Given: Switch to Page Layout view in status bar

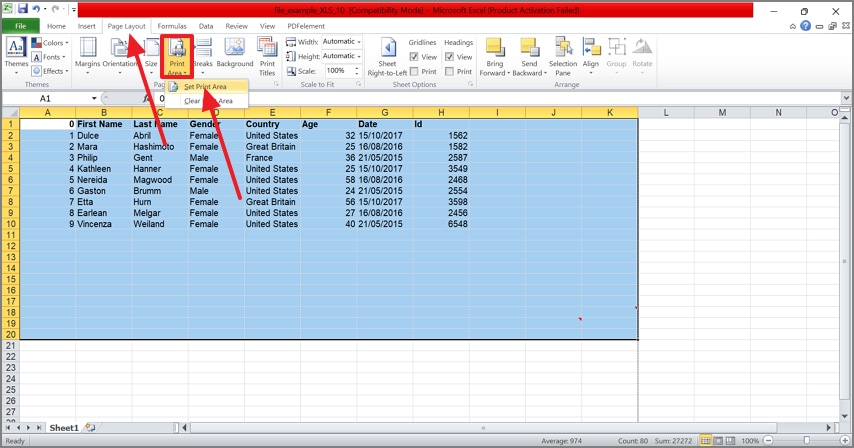Looking at the screenshot, I should coord(718,440).
